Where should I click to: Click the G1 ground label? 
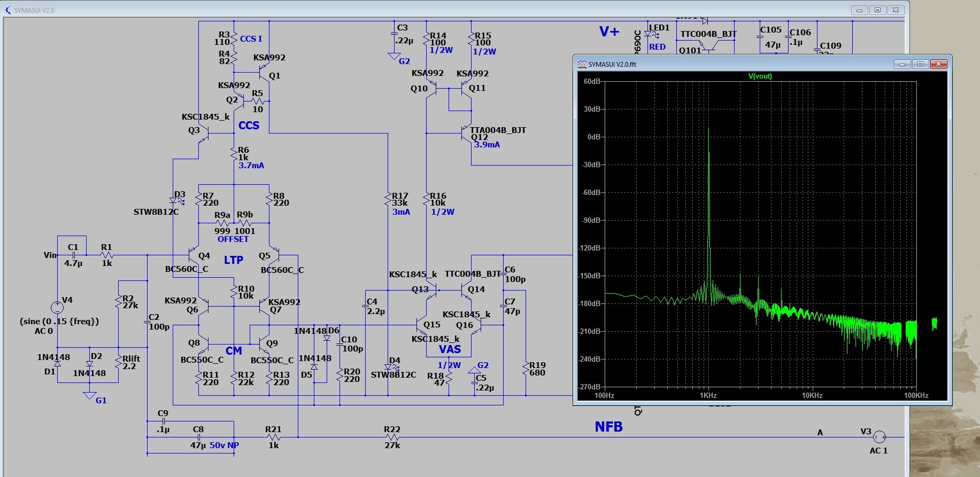point(101,401)
